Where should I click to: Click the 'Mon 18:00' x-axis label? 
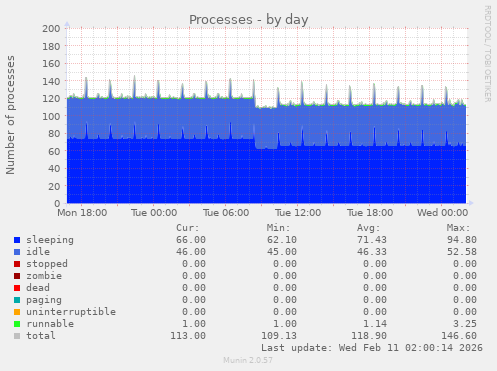(82, 213)
